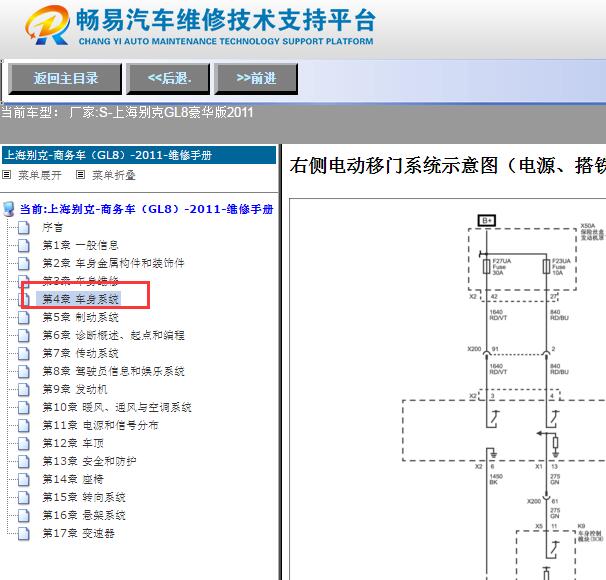Open the 序言 preface entry
Viewport: 606px width, 580px height.
(x=53, y=227)
